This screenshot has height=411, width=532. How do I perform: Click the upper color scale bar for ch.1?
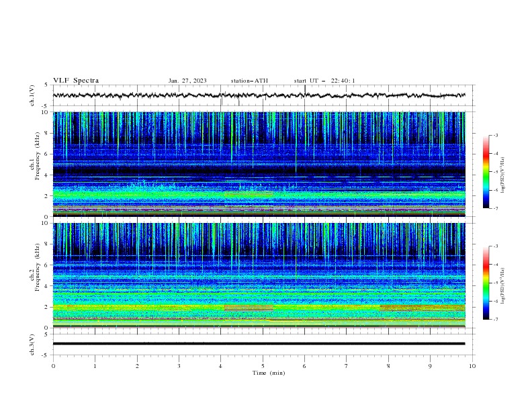[486, 172]
